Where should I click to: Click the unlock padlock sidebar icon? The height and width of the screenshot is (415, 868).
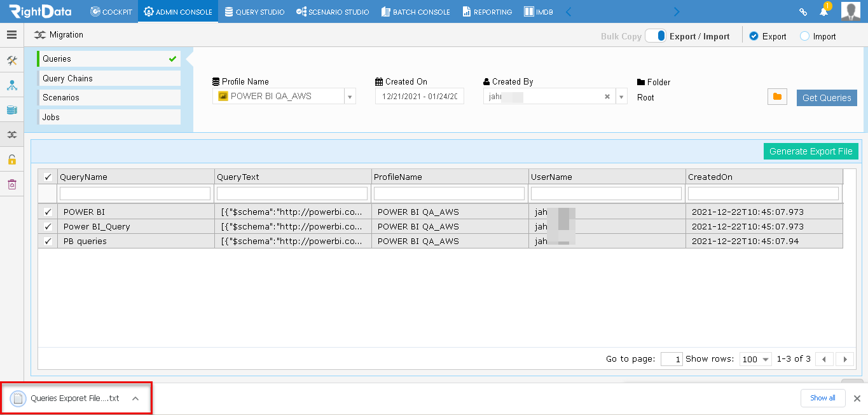(11, 160)
